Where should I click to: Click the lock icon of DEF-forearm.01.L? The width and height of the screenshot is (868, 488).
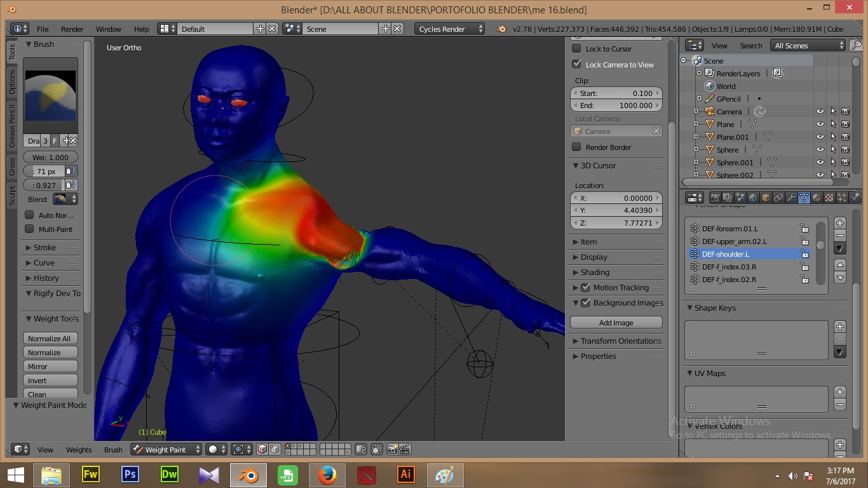[x=804, y=229]
